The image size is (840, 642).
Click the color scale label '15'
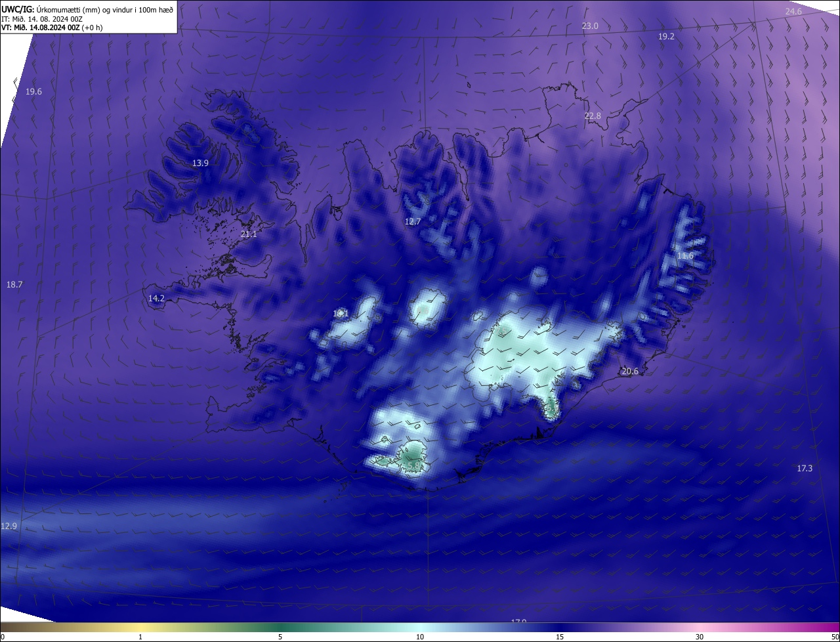560,637
